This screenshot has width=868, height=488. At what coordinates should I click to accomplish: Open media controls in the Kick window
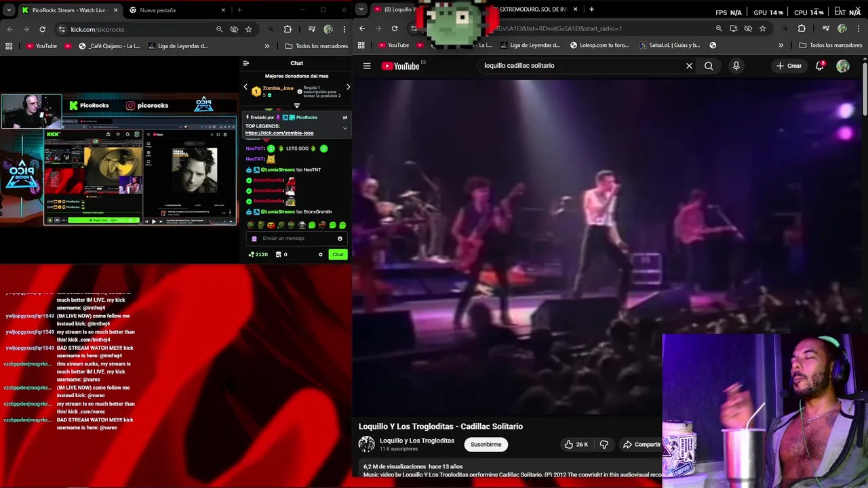click(312, 29)
